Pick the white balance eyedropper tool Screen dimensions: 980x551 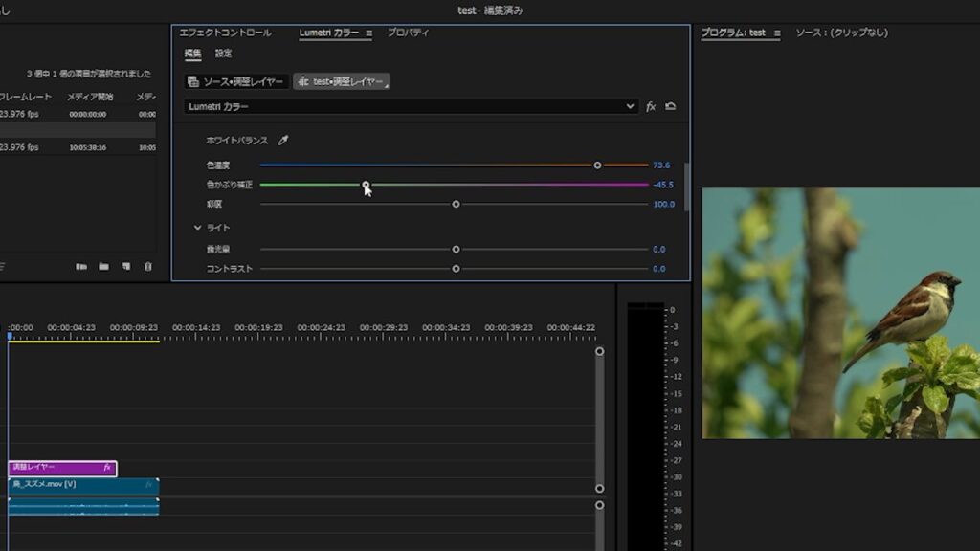[x=282, y=141]
